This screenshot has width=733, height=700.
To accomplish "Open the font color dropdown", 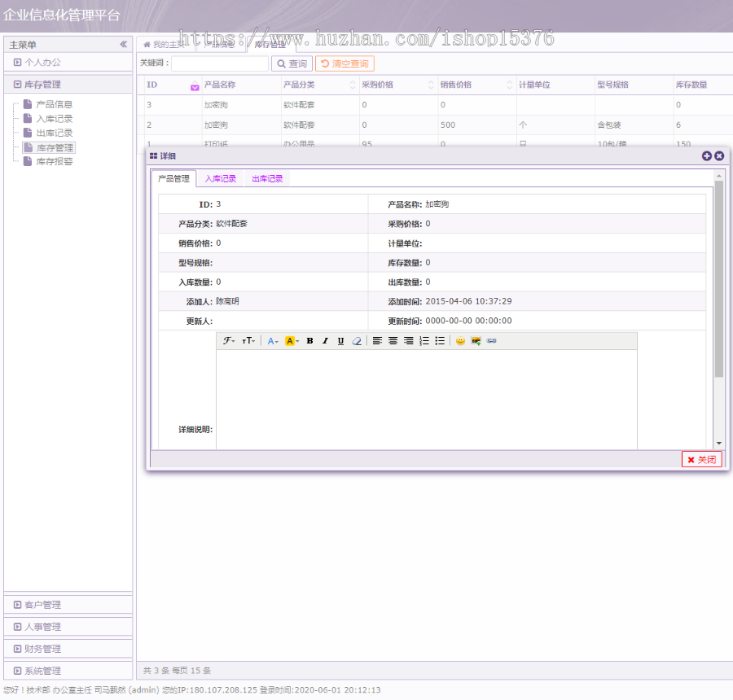I will 273,341.
